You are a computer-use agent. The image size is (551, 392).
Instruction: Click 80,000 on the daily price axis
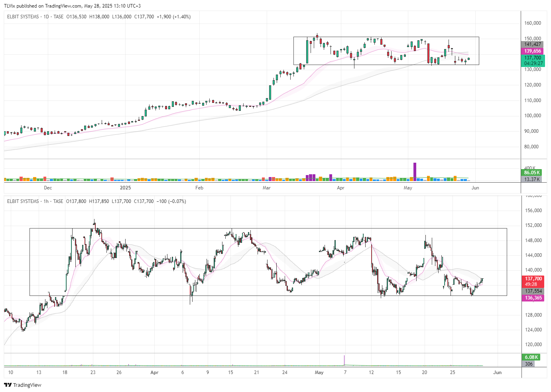(x=531, y=147)
